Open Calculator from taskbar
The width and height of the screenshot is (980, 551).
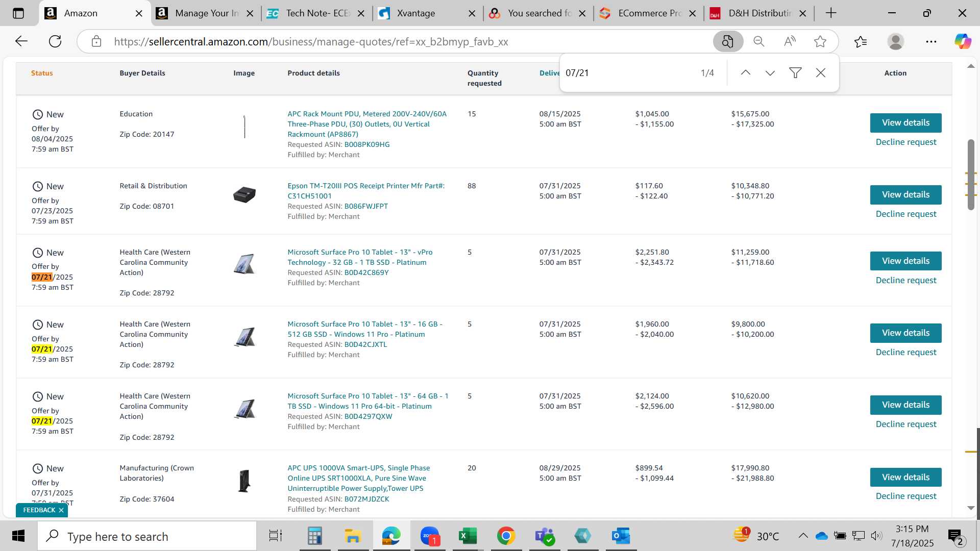(314, 536)
